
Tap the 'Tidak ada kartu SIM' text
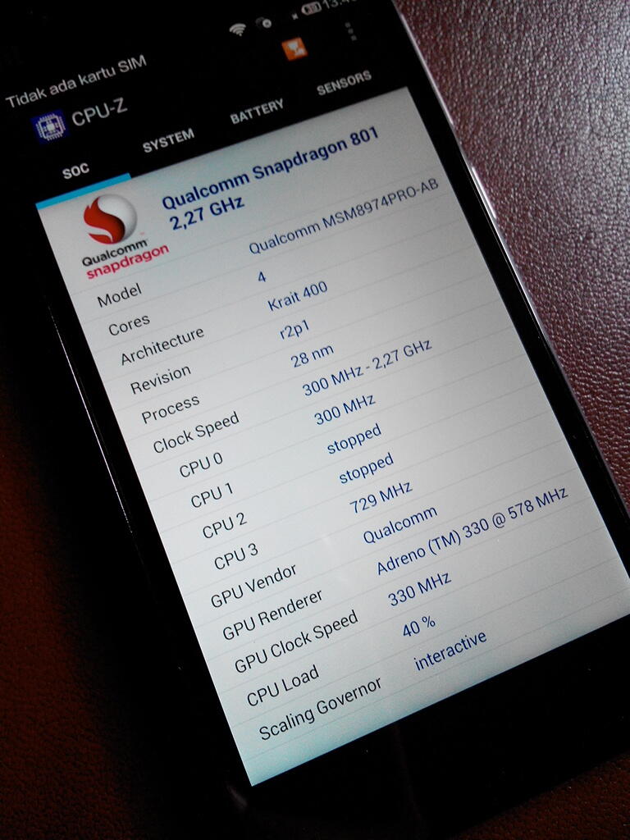[x=76, y=81]
